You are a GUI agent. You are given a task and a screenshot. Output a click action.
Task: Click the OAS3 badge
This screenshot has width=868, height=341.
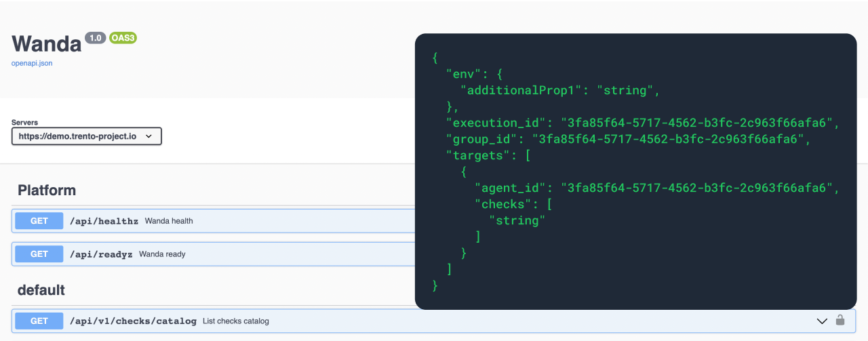[x=123, y=38]
